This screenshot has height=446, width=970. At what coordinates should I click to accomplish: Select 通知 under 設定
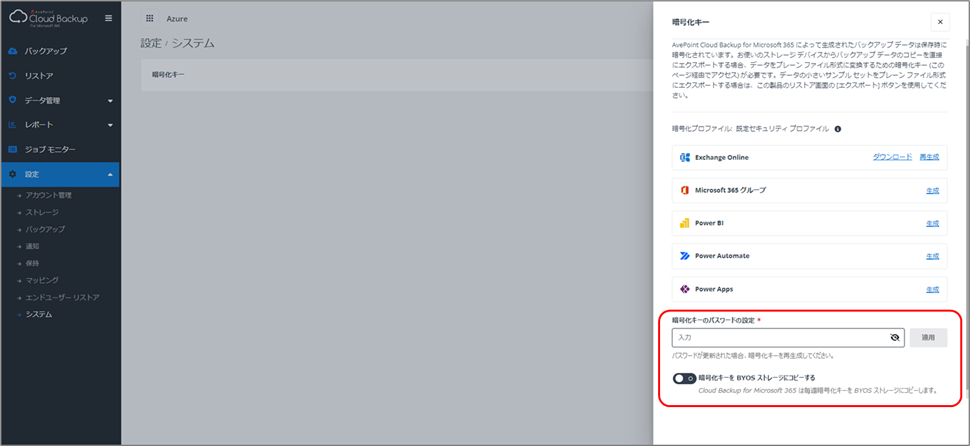32,246
